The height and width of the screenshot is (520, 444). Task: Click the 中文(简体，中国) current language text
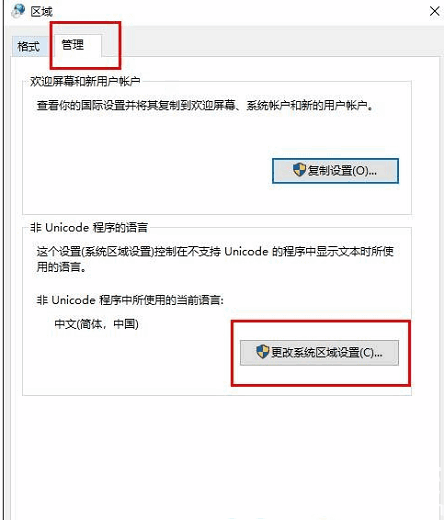click(x=96, y=324)
